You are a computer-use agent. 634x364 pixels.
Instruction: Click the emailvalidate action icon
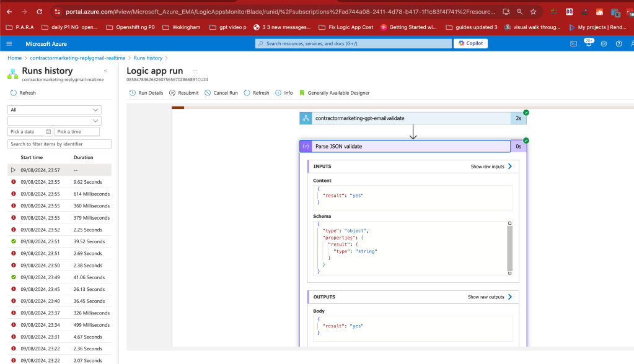306,118
